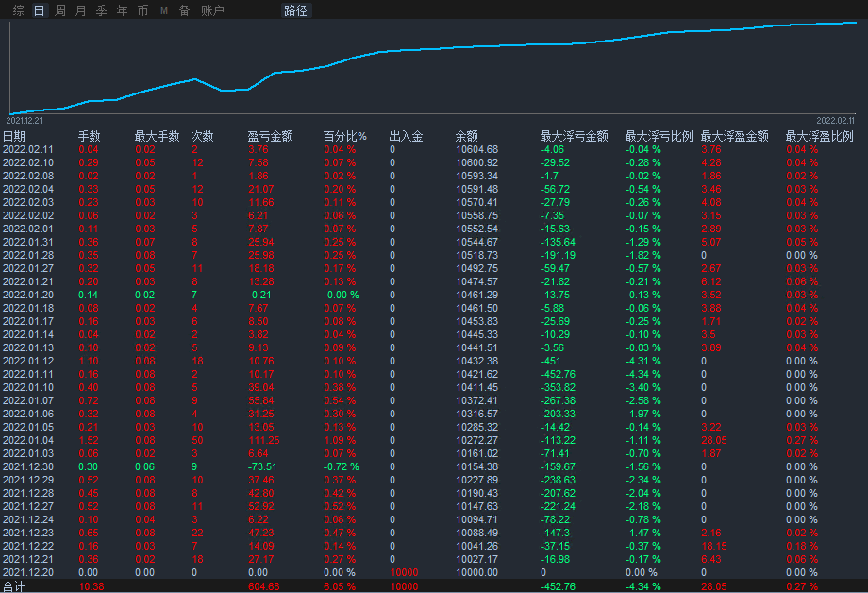Open the 周 weekly tab
Screen dimensions: 868x593
pos(60,10)
